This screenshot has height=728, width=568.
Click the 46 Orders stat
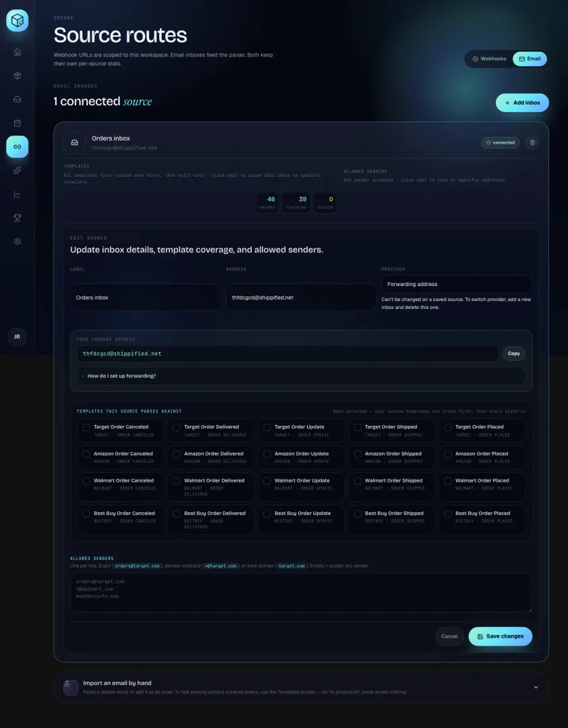click(x=268, y=203)
